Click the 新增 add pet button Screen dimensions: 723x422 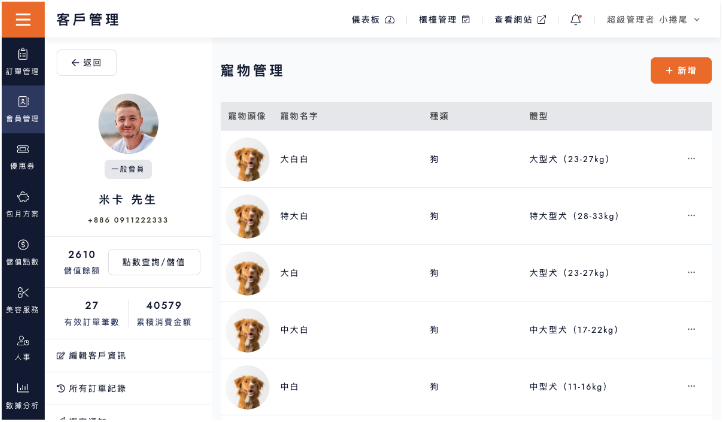tap(681, 71)
